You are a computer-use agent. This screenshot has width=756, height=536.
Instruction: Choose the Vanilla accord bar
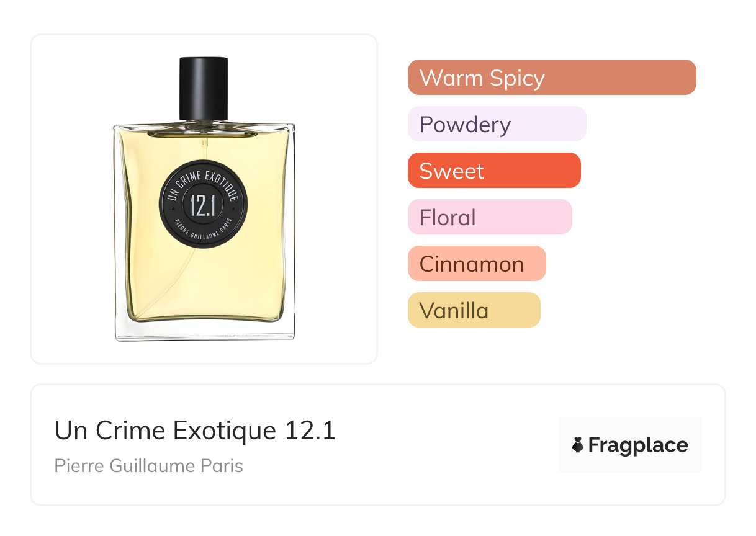point(474,310)
